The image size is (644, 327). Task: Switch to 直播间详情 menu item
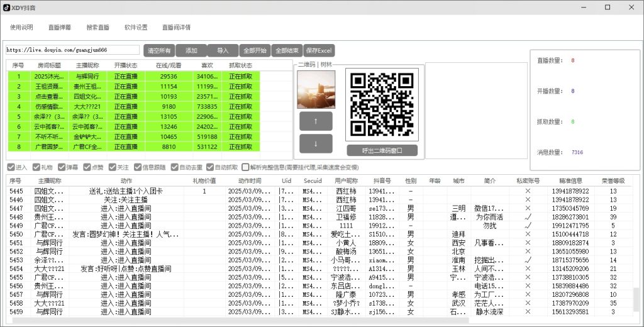tap(176, 28)
